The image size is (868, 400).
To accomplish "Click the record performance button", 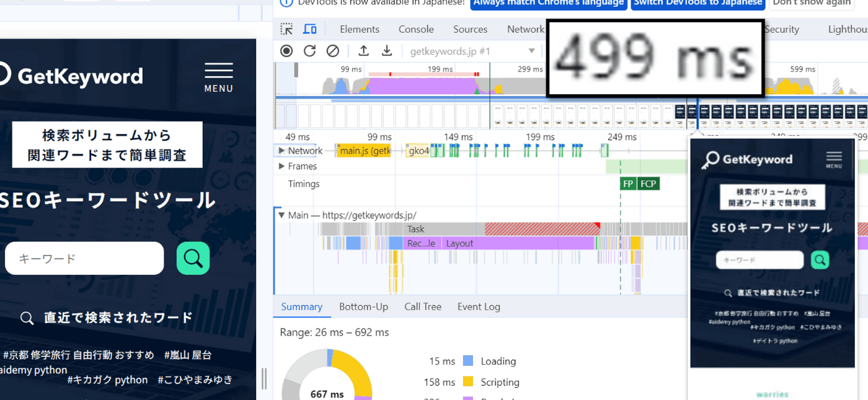I will click(x=286, y=51).
